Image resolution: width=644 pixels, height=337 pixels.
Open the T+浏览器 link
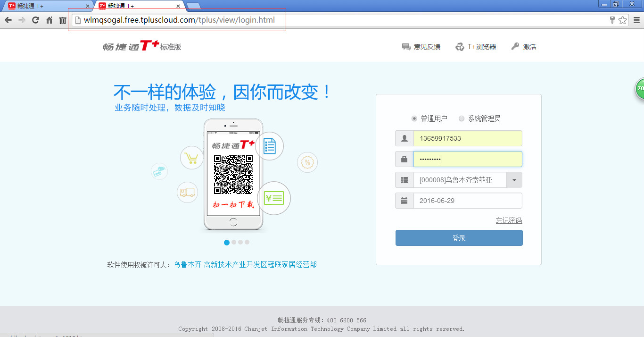pyautogui.click(x=482, y=47)
